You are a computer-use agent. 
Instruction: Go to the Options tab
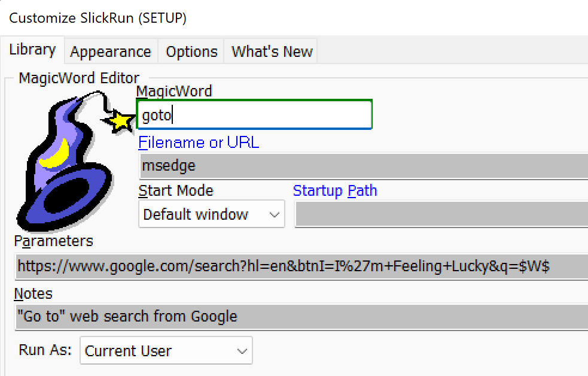pyautogui.click(x=191, y=52)
